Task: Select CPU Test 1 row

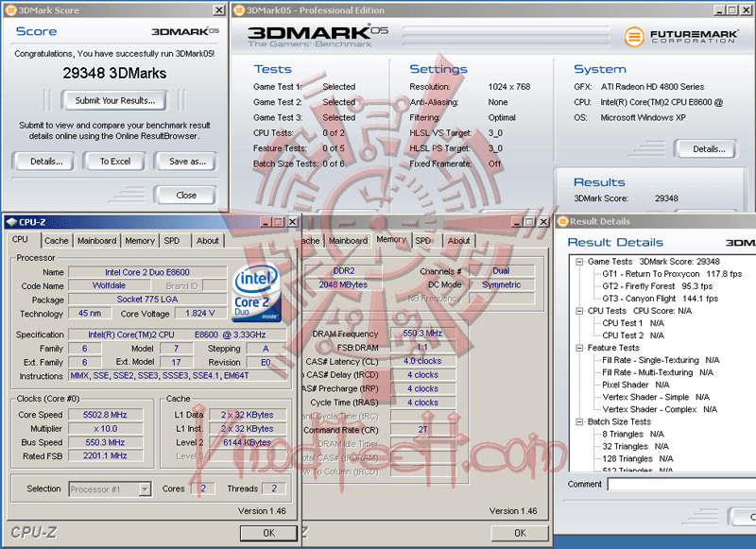Action: [x=633, y=323]
